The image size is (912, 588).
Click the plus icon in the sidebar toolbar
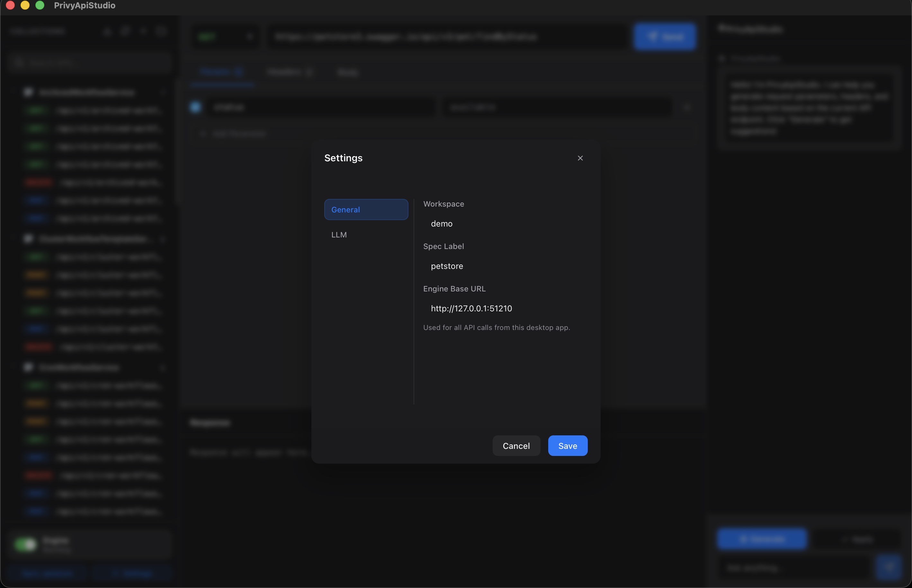pos(143,31)
